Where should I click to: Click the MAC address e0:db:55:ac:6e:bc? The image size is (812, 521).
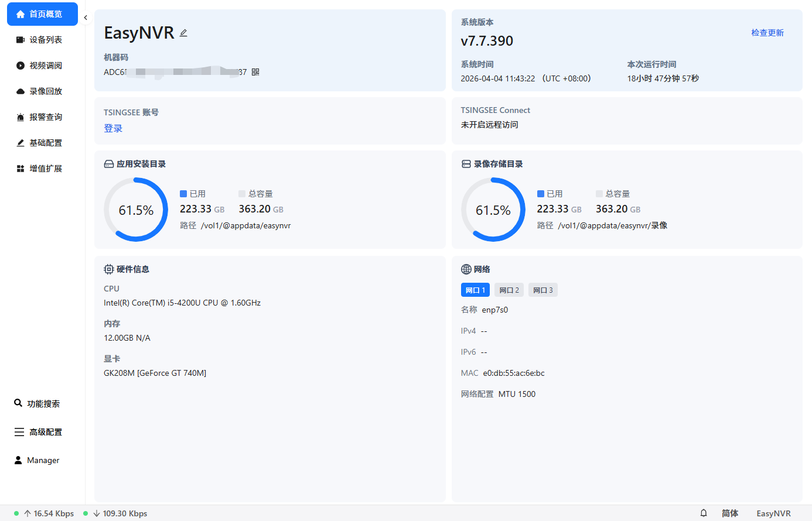pyautogui.click(x=514, y=373)
